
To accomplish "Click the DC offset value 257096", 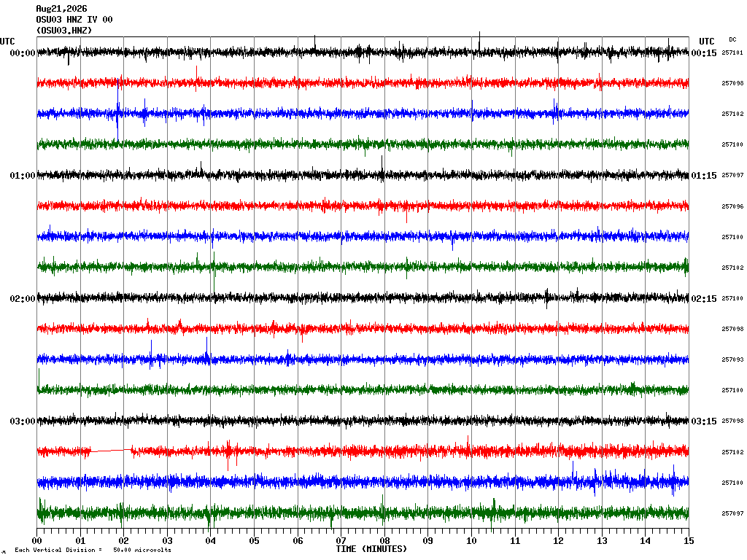I will click(732, 206).
